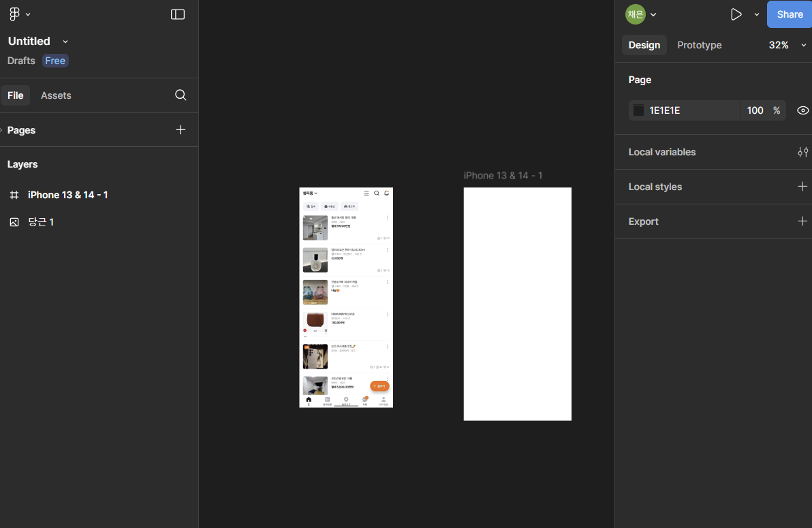Click the Local variables label
The width and height of the screenshot is (812, 528).
662,152
